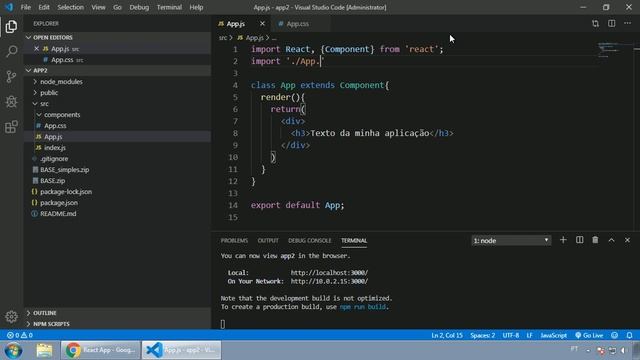The height and width of the screenshot is (360, 640).
Task: Open README.md in the explorer
Action: [58, 214]
